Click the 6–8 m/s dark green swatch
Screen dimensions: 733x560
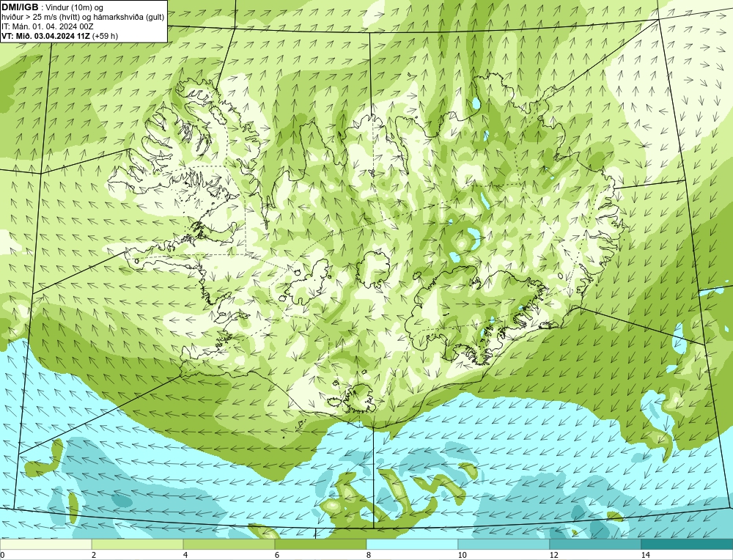tap(321, 544)
